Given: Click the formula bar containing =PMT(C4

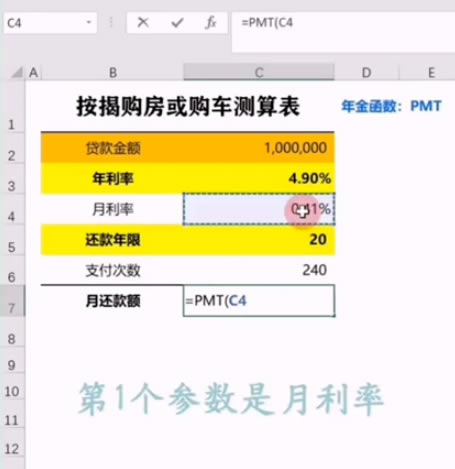Looking at the screenshot, I should click(x=343, y=32).
